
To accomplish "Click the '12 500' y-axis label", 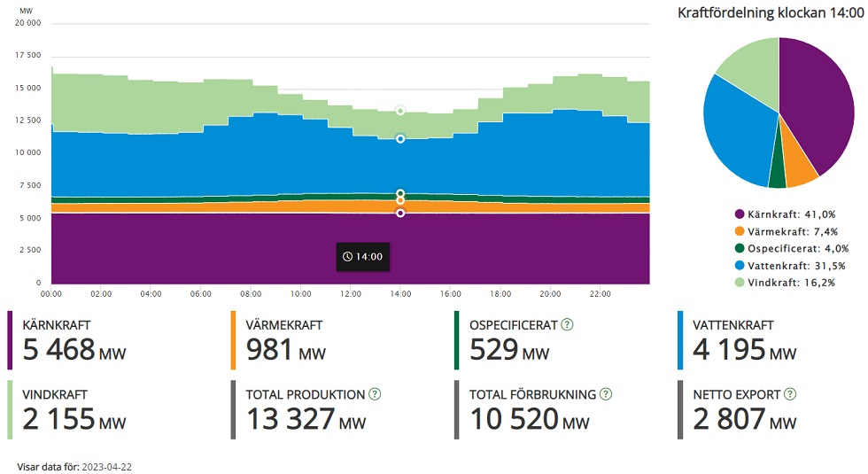I will [27, 120].
